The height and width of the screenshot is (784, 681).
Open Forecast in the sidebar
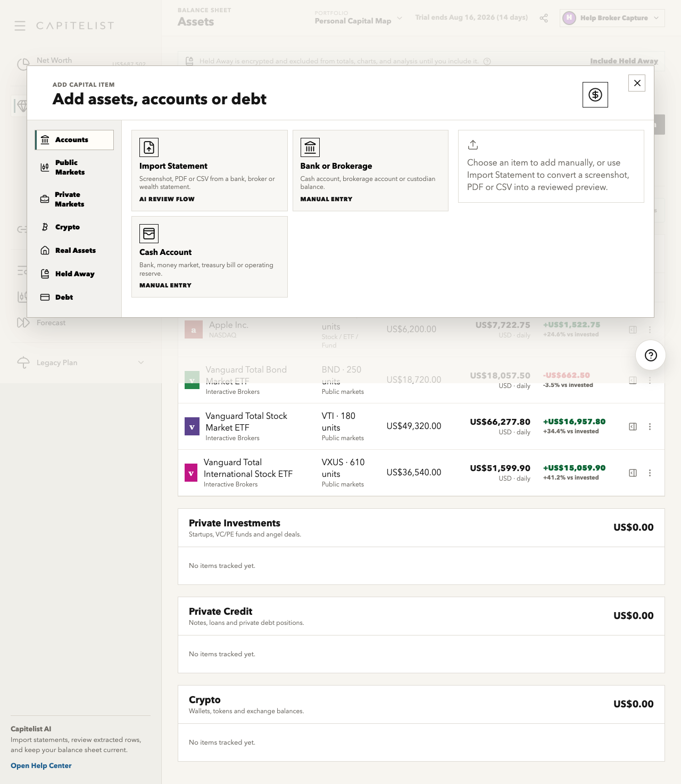click(x=51, y=323)
